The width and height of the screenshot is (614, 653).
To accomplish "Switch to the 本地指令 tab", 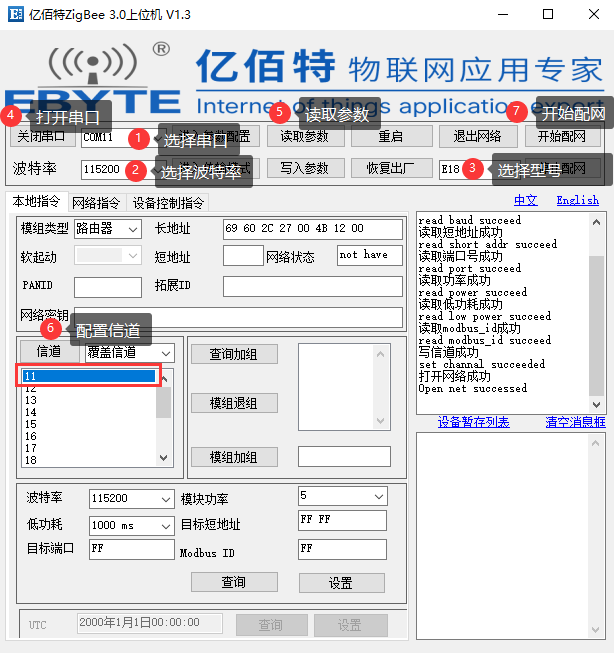I will pos(36,202).
